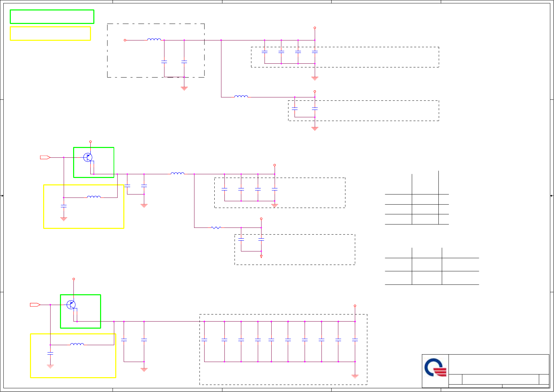Select the inductor in the lower yellow box
This screenshot has height=392, width=554.
77,344
